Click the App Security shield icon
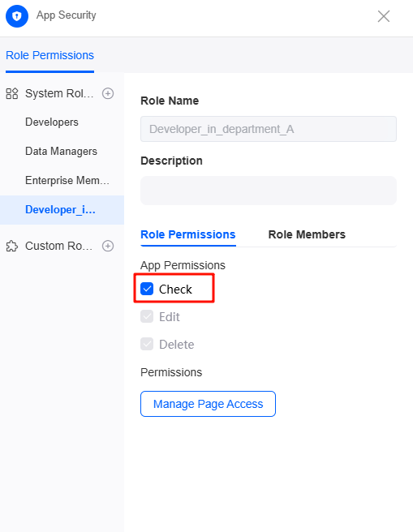Screen dimensions: 413x532 point(17,16)
